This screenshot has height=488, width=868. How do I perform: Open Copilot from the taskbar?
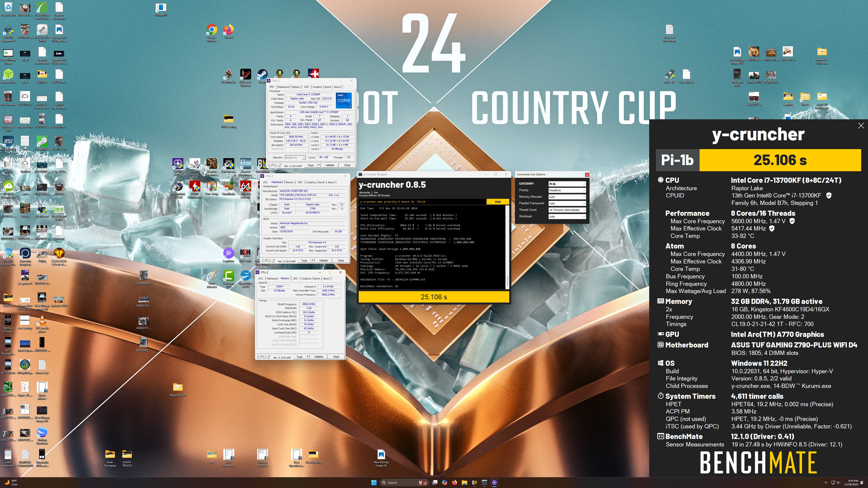coord(444,482)
